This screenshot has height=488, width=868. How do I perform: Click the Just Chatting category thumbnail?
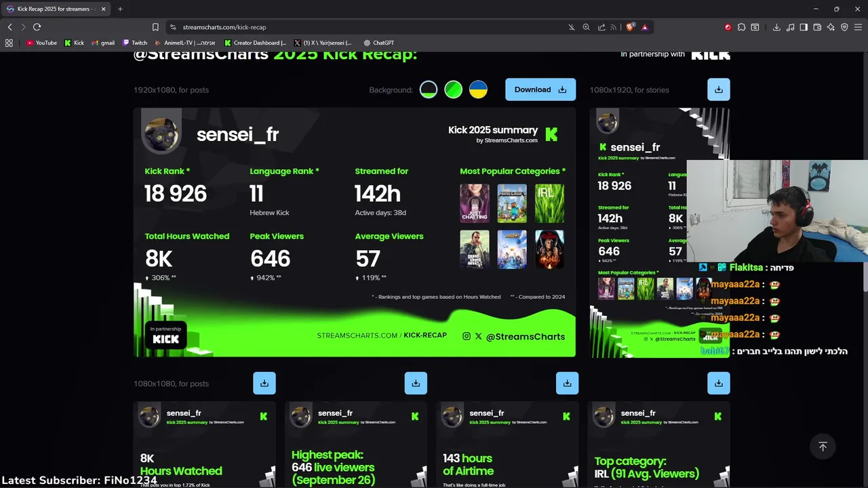475,203
